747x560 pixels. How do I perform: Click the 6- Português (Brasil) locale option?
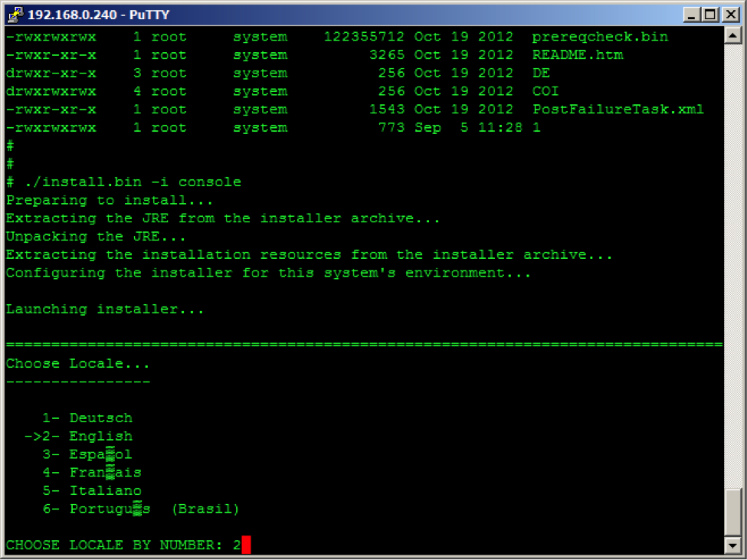(140, 509)
